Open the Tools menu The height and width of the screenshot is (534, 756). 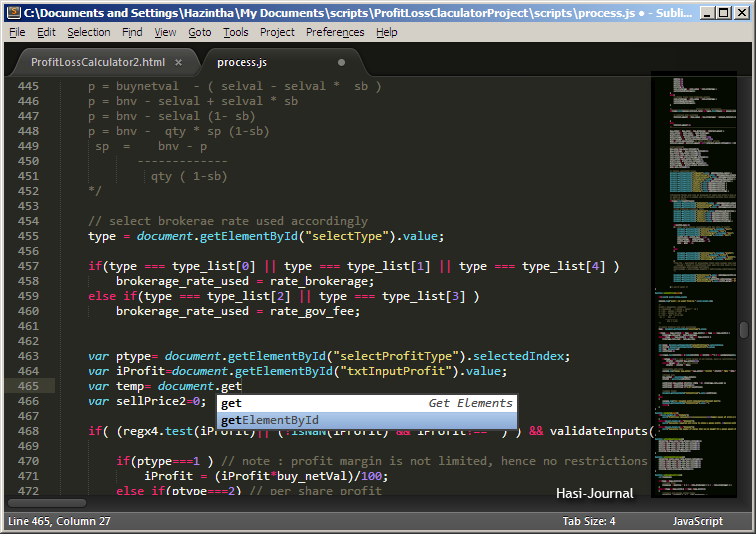(236, 32)
